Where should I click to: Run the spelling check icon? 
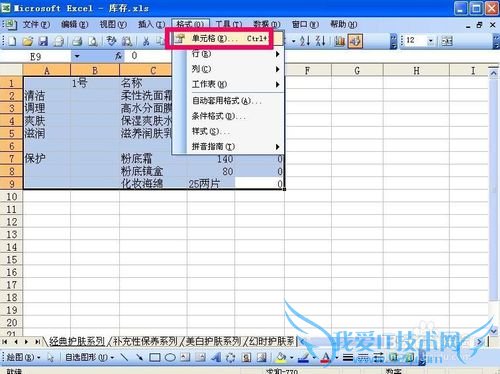(111, 41)
